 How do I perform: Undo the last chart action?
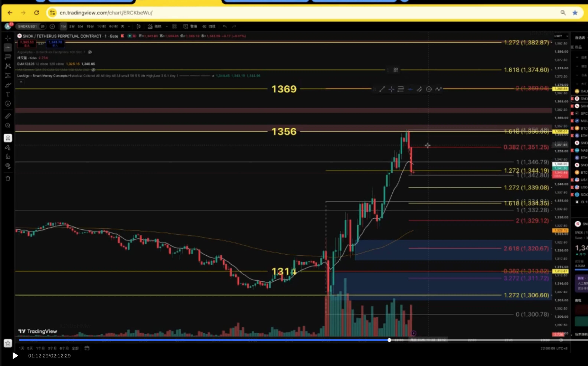[x=225, y=26]
